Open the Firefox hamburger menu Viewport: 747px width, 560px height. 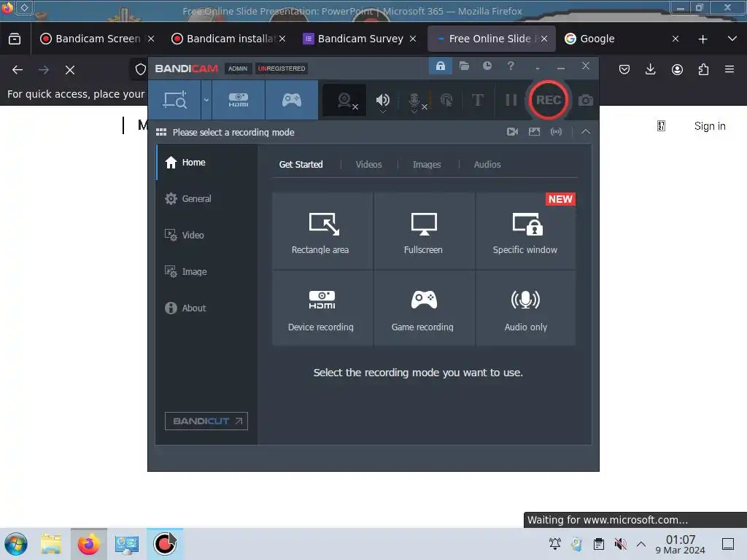[729, 69]
